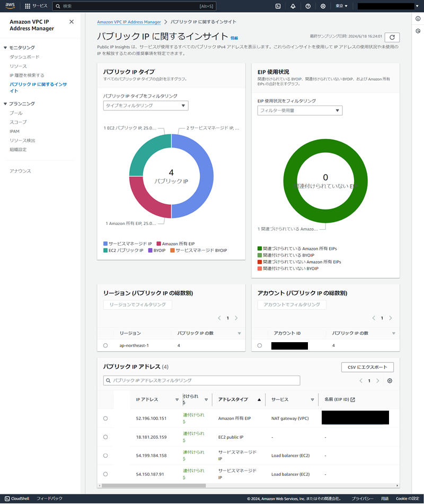Open table preferences gear for public IP addresses

[x=390, y=380]
